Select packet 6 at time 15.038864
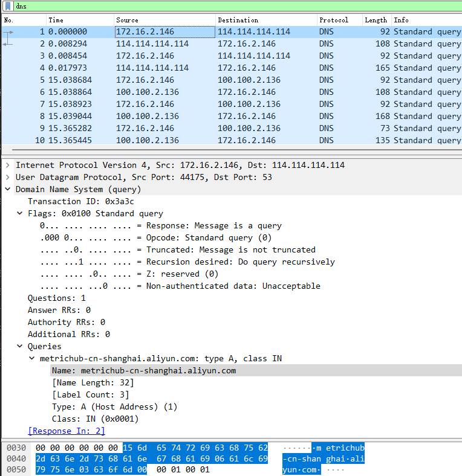The height and width of the screenshot is (476, 462). [x=232, y=92]
